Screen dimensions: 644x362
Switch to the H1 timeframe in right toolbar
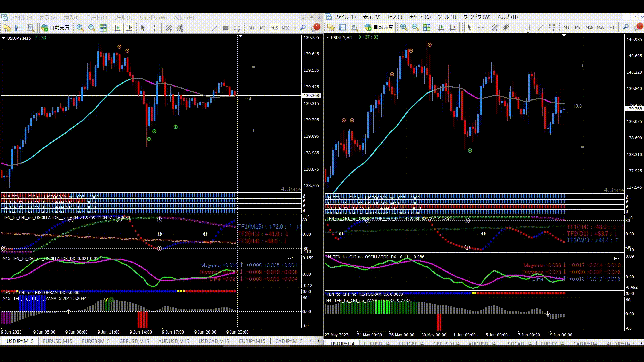point(612,27)
